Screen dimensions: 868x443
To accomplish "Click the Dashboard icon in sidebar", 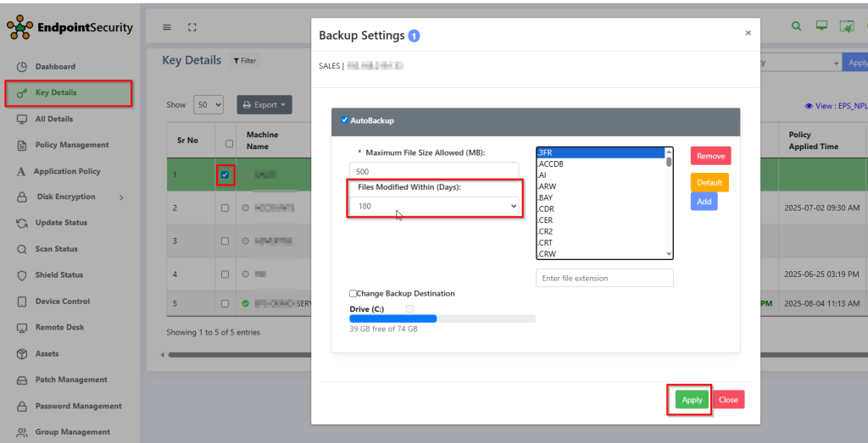I will click(23, 66).
